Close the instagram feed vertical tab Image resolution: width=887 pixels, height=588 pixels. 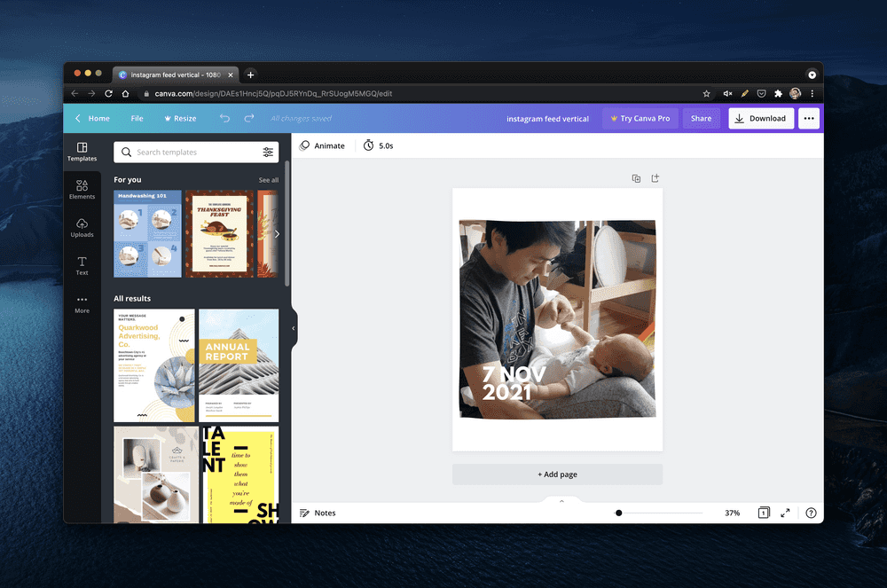[231, 74]
